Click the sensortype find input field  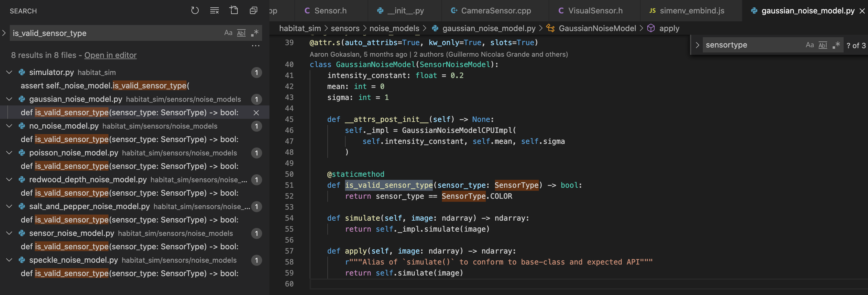pos(753,45)
